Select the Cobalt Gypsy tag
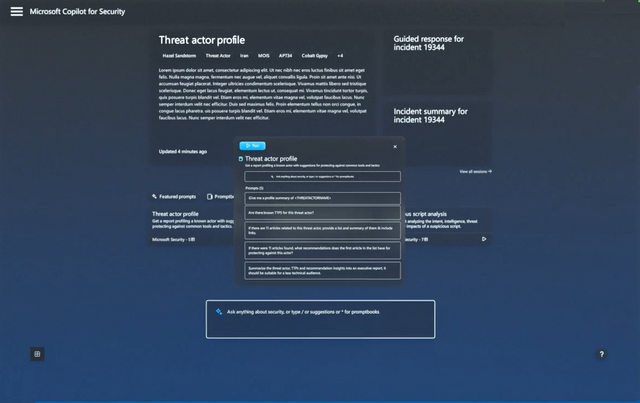The image size is (640, 403). click(x=315, y=56)
